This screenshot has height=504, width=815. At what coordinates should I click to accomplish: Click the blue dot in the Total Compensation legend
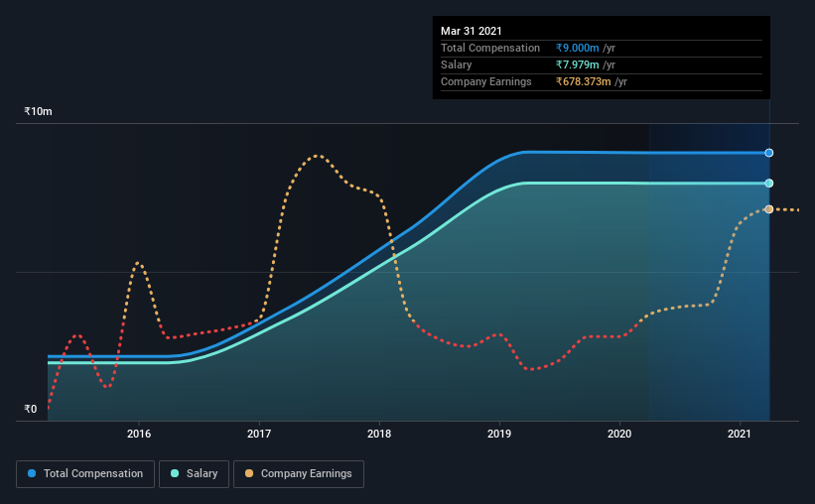pyautogui.click(x=32, y=473)
